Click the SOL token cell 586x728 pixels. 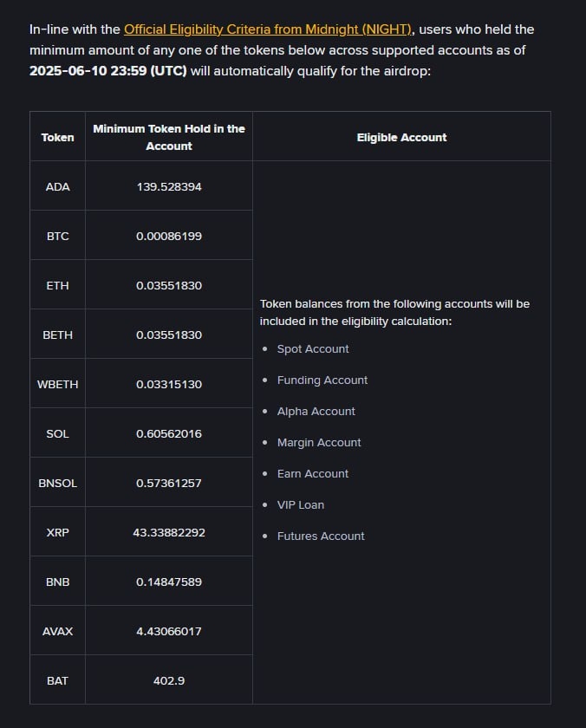(58, 433)
